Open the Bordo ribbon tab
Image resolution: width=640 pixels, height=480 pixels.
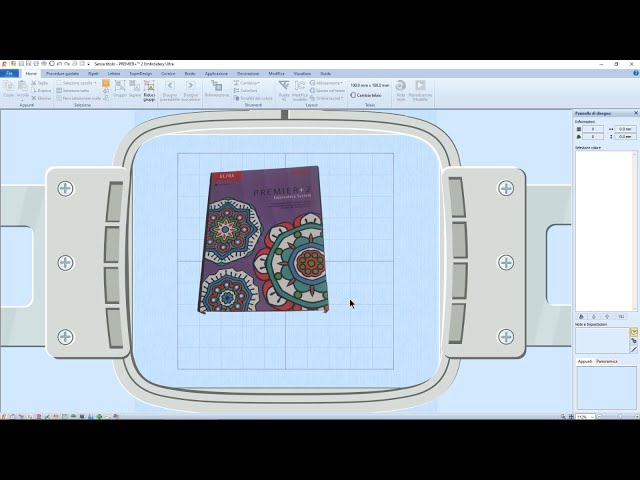coord(190,74)
